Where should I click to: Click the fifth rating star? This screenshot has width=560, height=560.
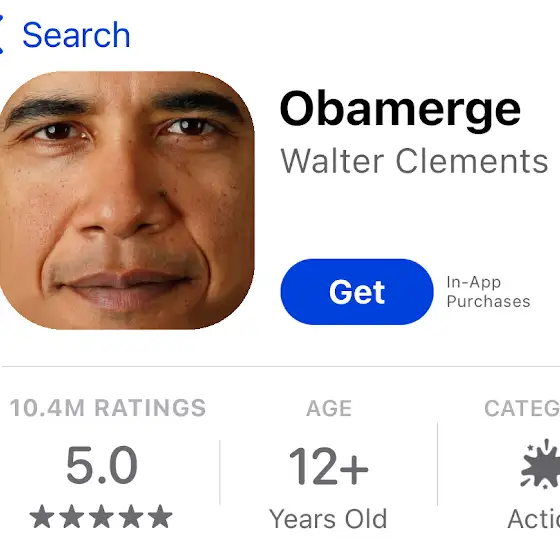(x=160, y=516)
